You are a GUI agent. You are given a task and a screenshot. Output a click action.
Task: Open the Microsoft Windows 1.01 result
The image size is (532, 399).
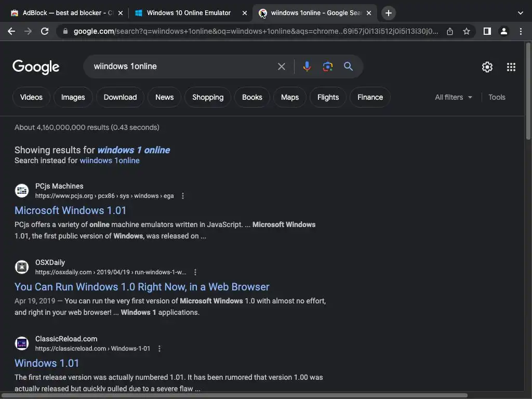[x=70, y=211]
